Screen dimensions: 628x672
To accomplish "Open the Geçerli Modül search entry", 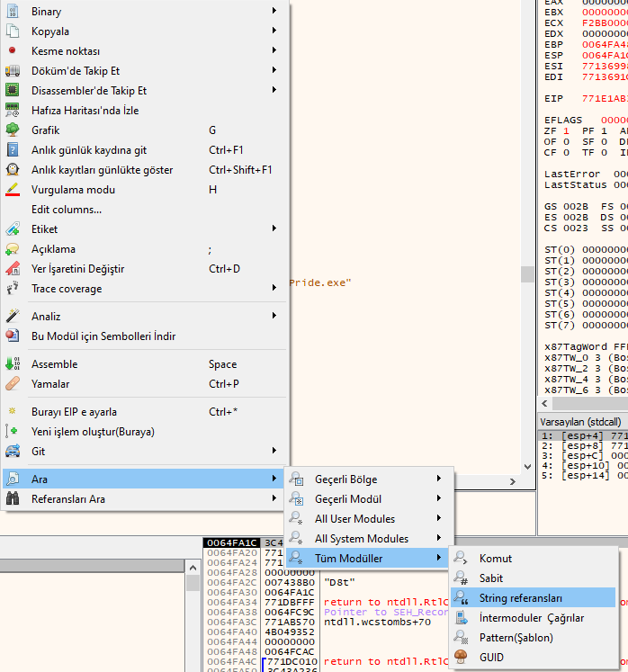I will pyautogui.click(x=369, y=498).
